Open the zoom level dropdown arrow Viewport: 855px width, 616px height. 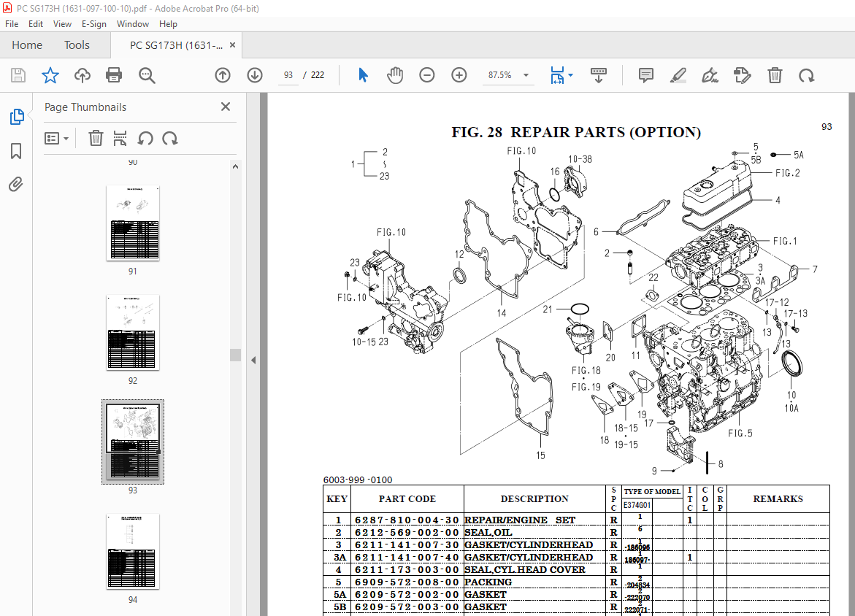point(526,75)
